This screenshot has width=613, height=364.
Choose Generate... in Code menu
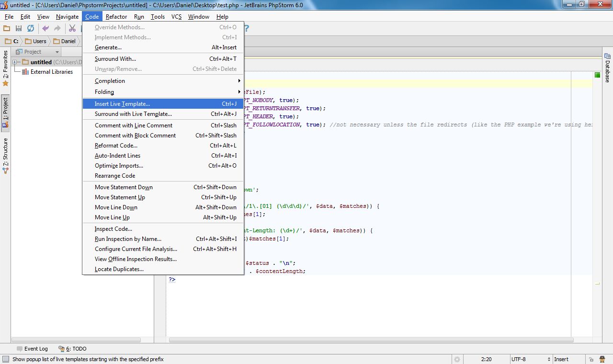point(163,47)
